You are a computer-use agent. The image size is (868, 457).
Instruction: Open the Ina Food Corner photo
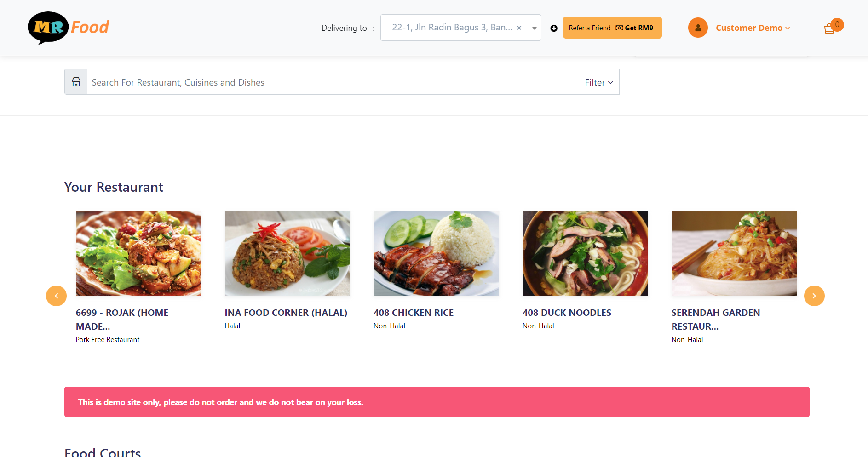coord(287,253)
